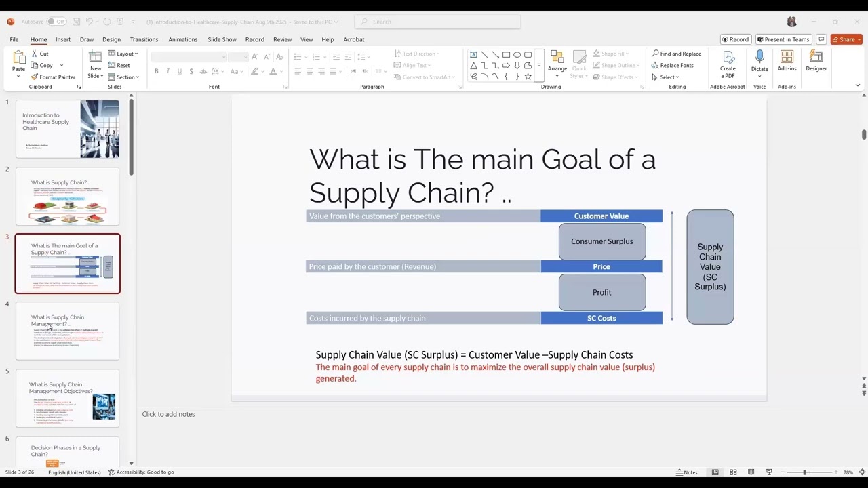Toggle the AutoSave switch
The height and width of the screenshot is (488, 868).
click(56, 22)
